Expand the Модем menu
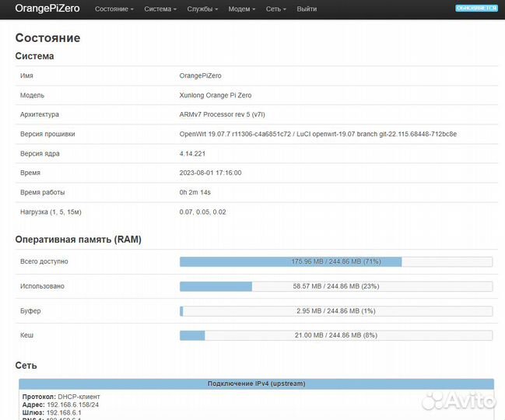505x420 pixels. tap(241, 9)
